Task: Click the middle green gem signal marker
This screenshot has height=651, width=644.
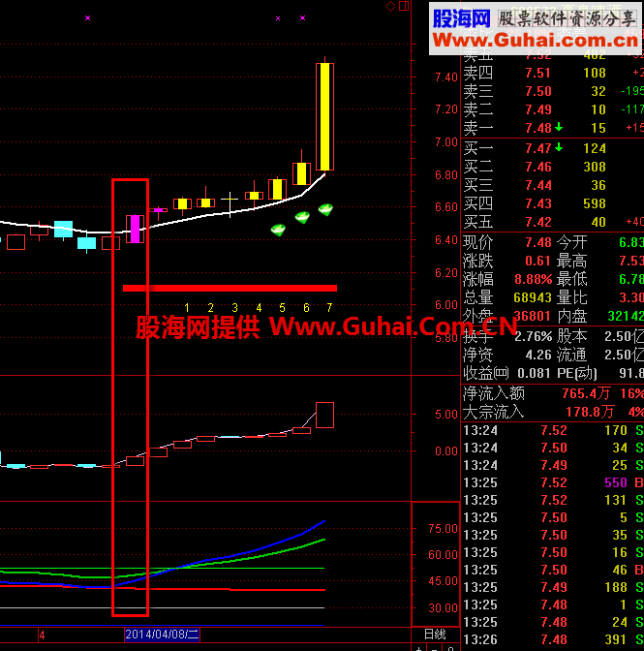Action: tap(302, 218)
